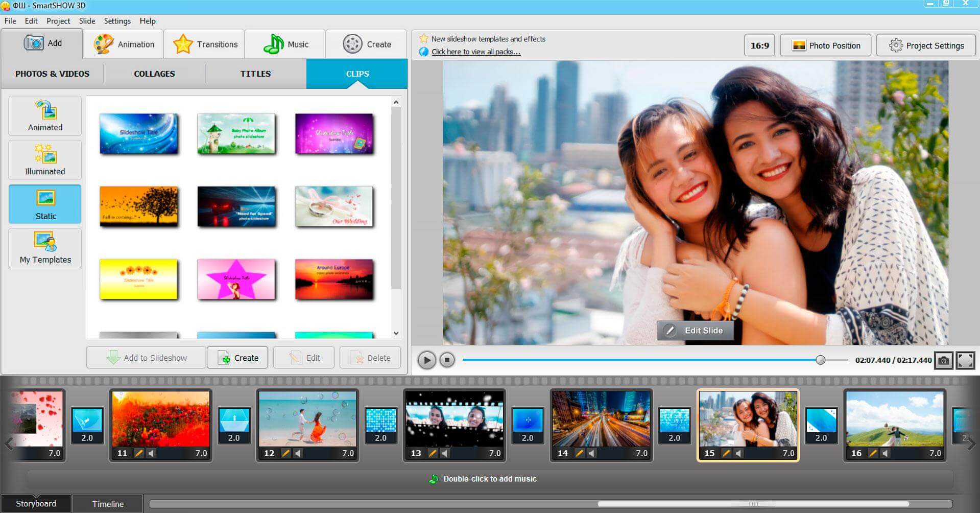Choose the Baby Photo Album clip
This screenshot has height=513, width=980.
236,134
